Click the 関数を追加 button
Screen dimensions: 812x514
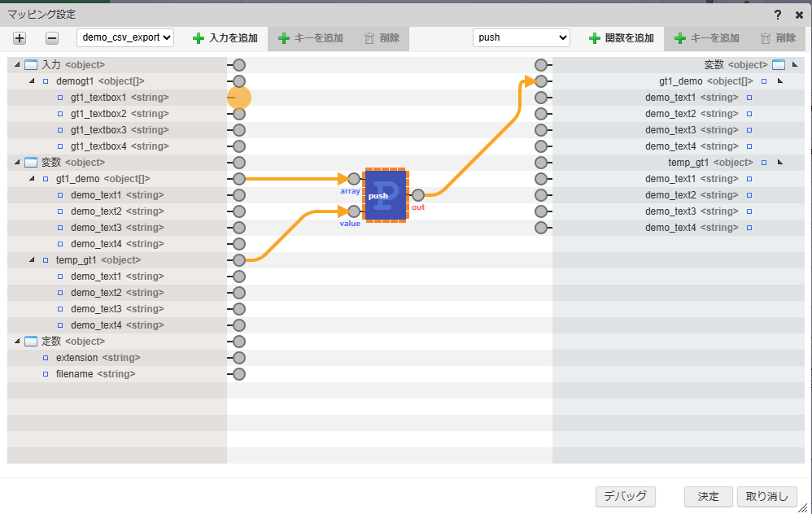pos(621,38)
